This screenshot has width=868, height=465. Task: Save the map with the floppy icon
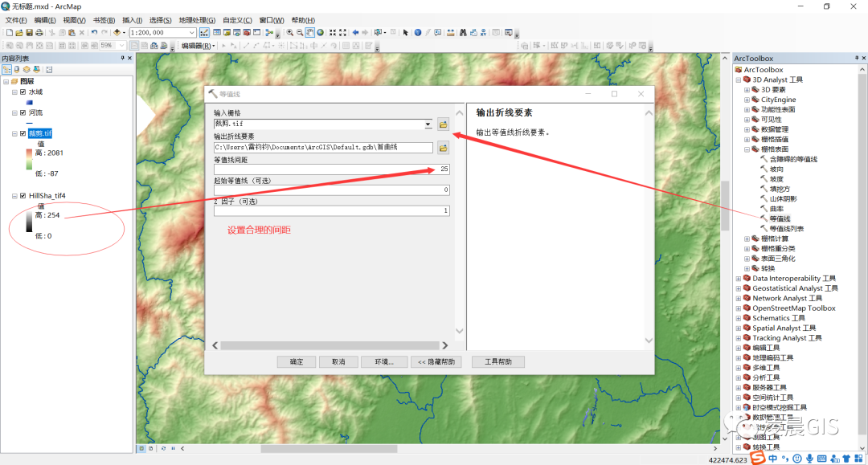pyautogui.click(x=30, y=33)
